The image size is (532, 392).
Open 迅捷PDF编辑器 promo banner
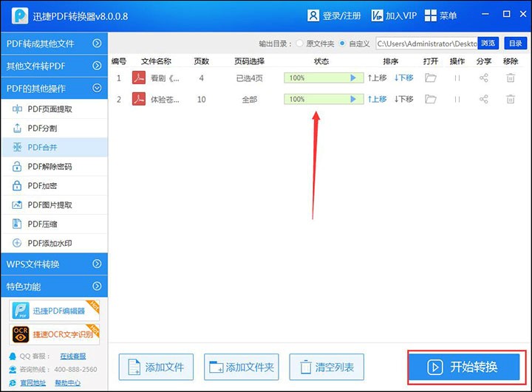point(54,311)
